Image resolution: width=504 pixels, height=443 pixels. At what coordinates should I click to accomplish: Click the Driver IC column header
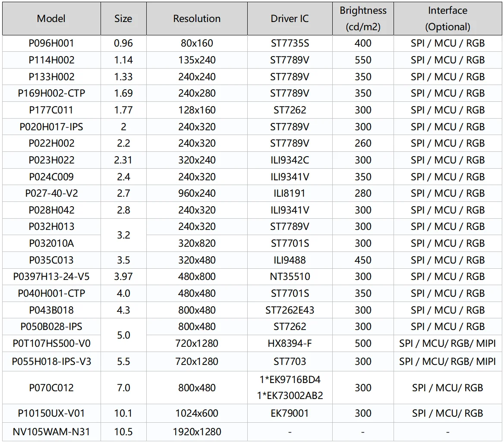coord(290,19)
